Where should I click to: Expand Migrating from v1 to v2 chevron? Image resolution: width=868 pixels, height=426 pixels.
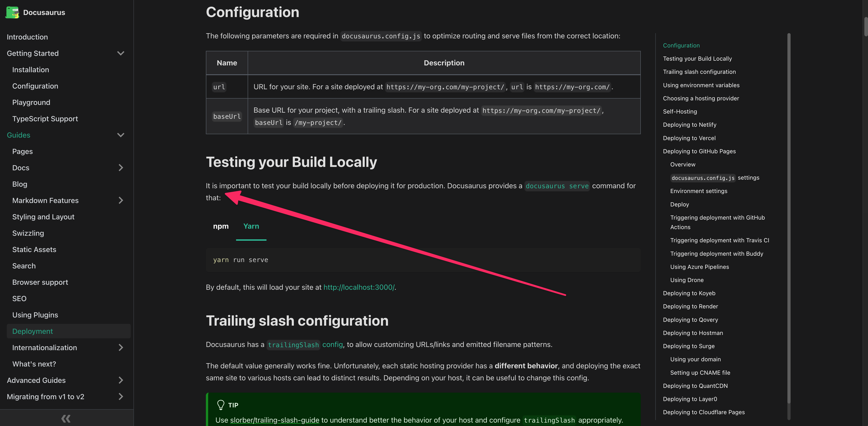tap(121, 397)
